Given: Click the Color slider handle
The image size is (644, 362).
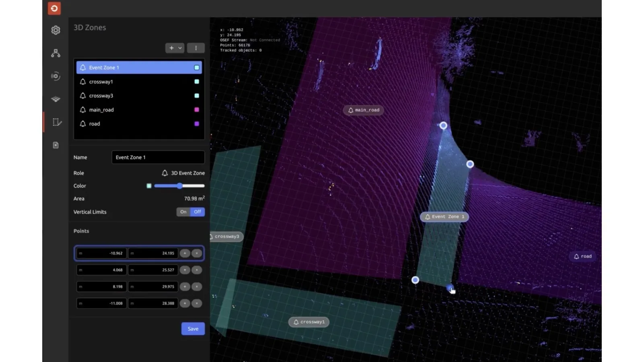Looking at the screenshot, I should point(180,186).
